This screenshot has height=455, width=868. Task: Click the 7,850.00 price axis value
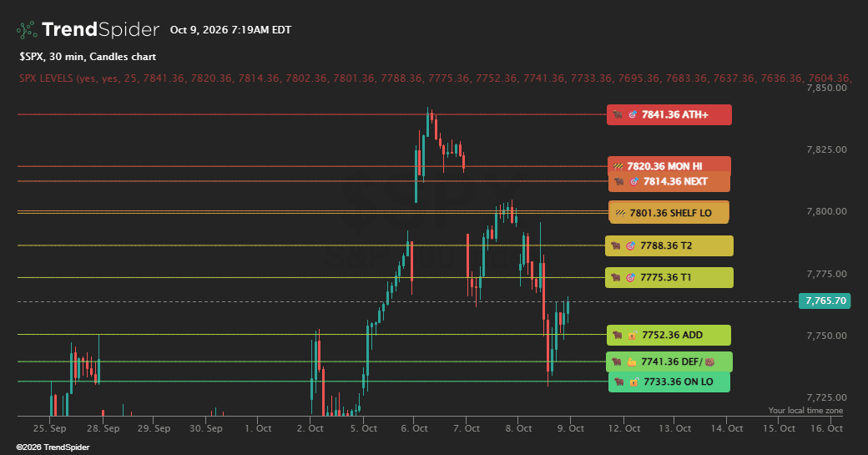826,88
